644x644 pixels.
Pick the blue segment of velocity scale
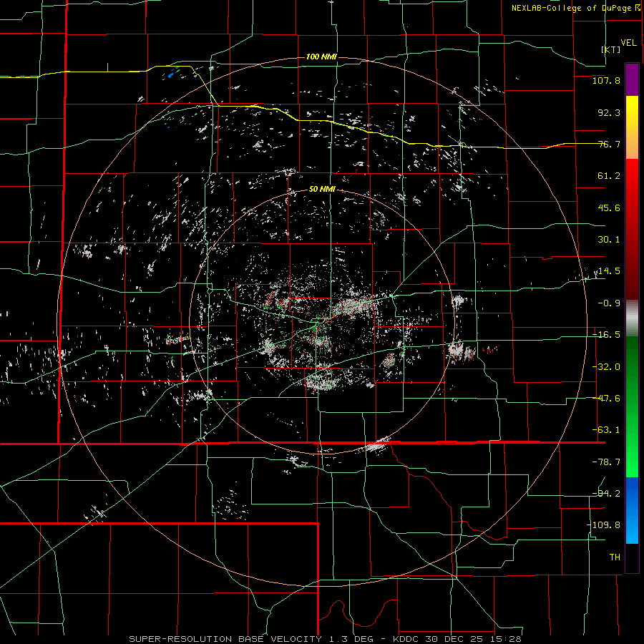click(x=632, y=510)
